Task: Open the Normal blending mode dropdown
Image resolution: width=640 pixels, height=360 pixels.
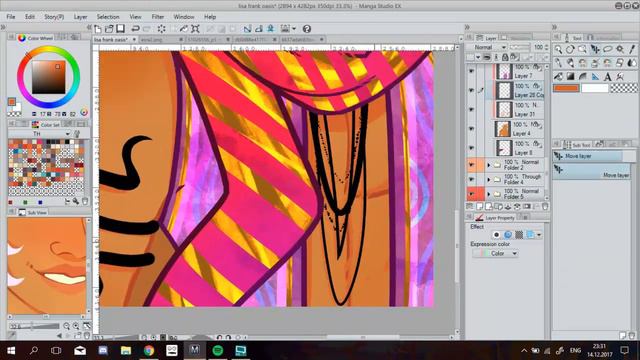Action: (x=487, y=47)
